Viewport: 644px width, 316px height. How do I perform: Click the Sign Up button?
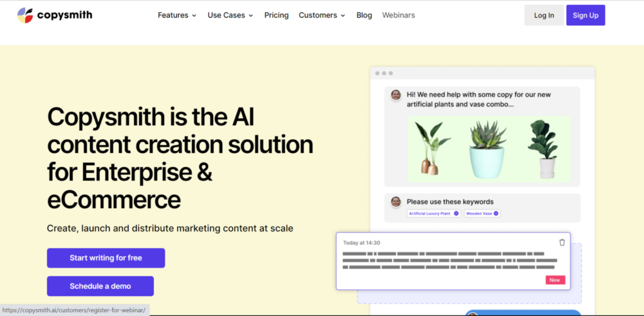point(585,15)
